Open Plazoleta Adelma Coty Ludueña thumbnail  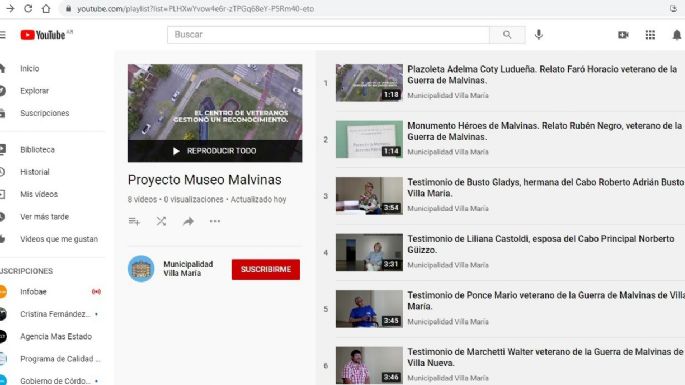point(369,83)
